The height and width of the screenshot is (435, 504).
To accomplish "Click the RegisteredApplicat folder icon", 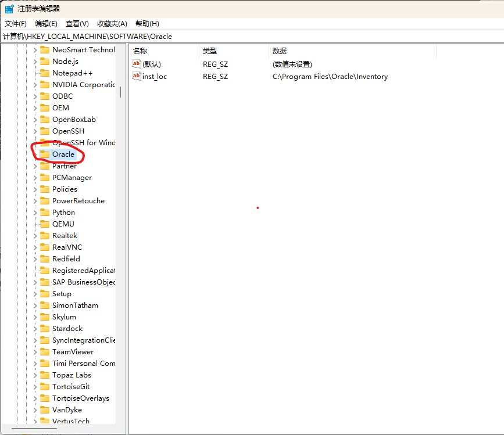I will point(45,270).
